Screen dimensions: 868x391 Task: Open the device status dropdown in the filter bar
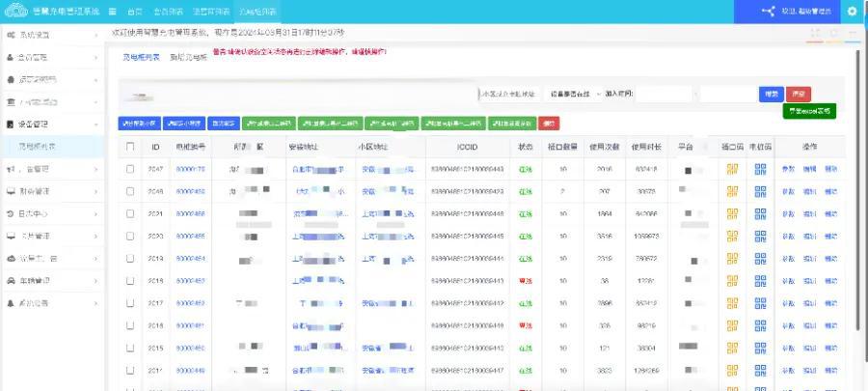point(575,95)
